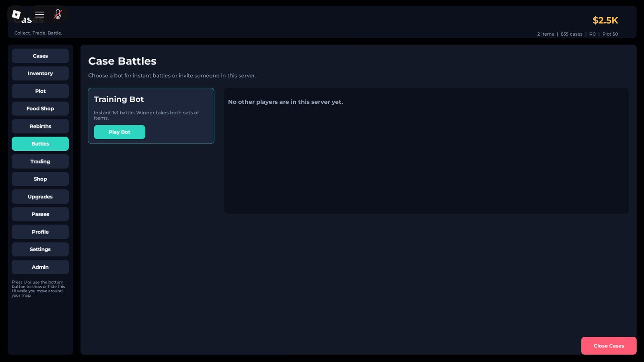
Task: Open the Inventory section
Action: [x=40, y=73]
